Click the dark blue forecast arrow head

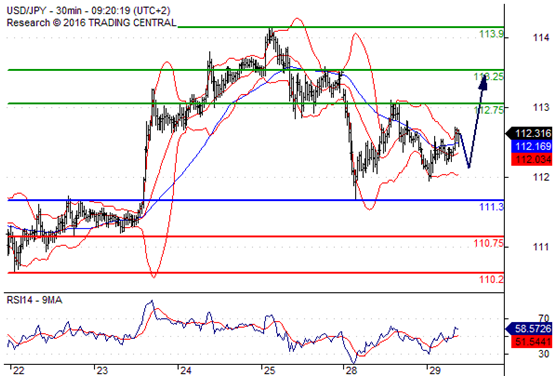483,80
